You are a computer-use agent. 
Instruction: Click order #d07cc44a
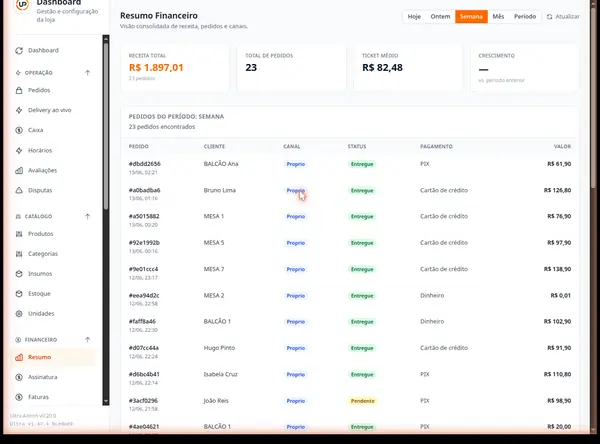pyautogui.click(x=144, y=348)
